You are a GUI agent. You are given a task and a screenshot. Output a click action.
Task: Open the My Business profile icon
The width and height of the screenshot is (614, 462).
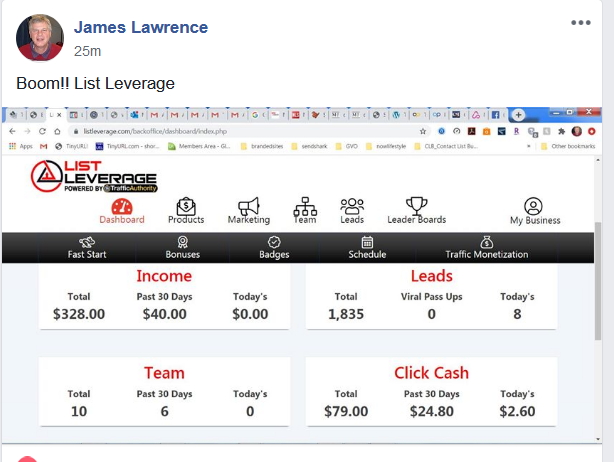(533, 206)
